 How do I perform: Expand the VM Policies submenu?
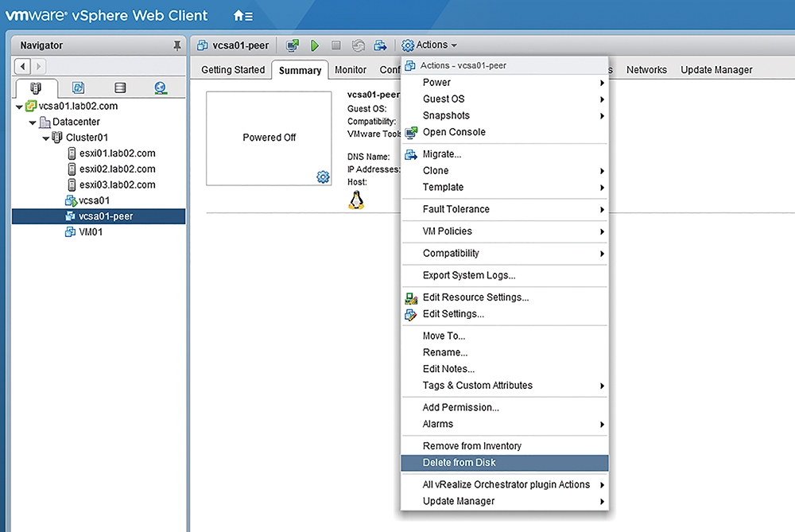pyautogui.click(x=505, y=231)
